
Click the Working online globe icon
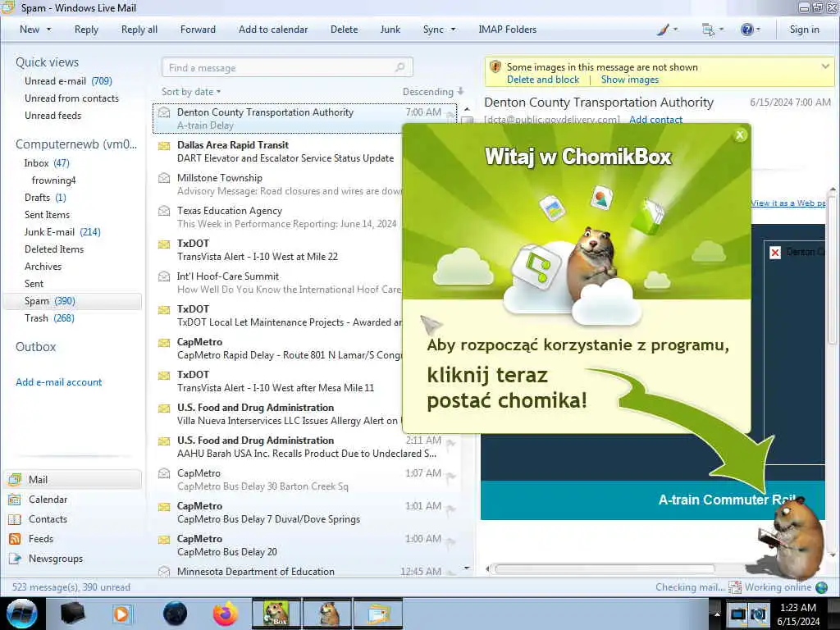point(821,587)
